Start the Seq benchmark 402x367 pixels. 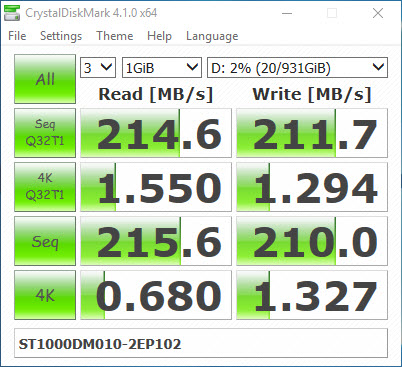pos(45,241)
